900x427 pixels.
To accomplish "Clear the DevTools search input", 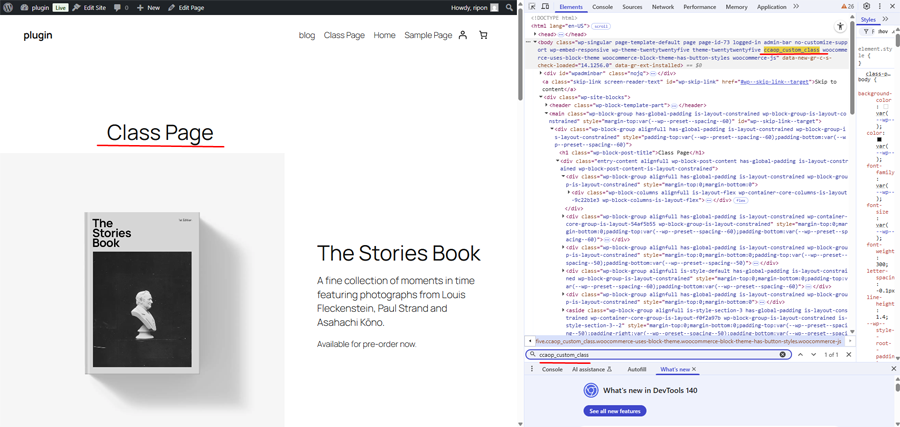I will [x=782, y=355].
